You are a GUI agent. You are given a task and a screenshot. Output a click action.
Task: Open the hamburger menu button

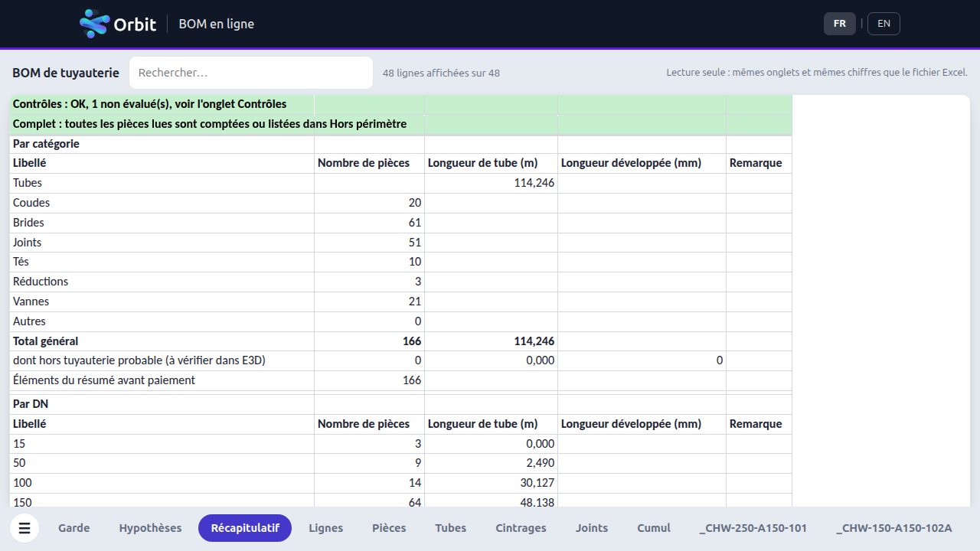[x=24, y=528]
